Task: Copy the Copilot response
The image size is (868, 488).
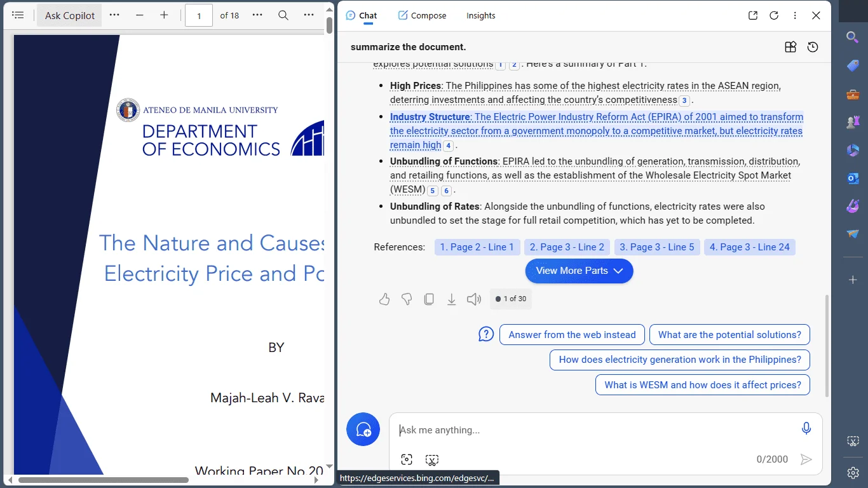Action: (x=429, y=299)
